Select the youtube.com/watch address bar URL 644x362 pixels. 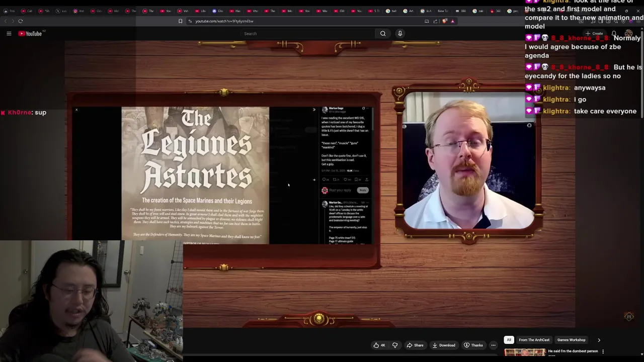[x=224, y=21]
